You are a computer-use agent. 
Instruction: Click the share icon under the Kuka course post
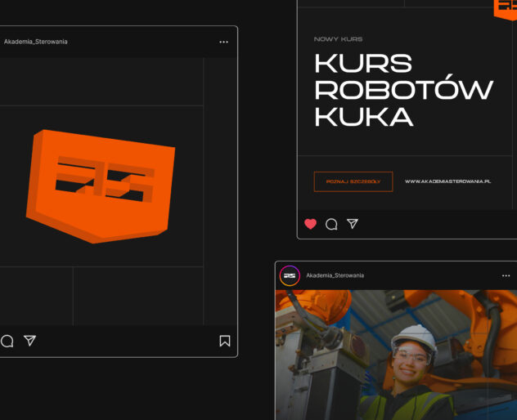(x=353, y=224)
